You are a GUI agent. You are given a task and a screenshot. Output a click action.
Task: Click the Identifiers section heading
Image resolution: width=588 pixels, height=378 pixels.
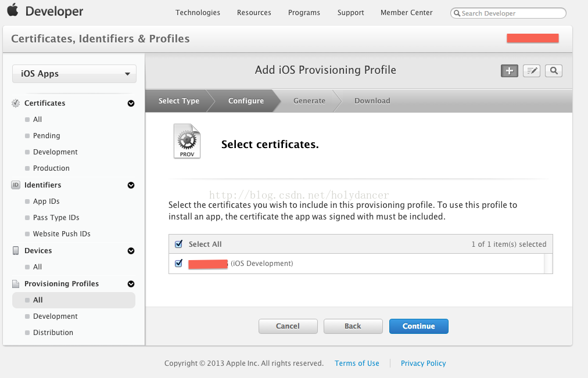(43, 185)
